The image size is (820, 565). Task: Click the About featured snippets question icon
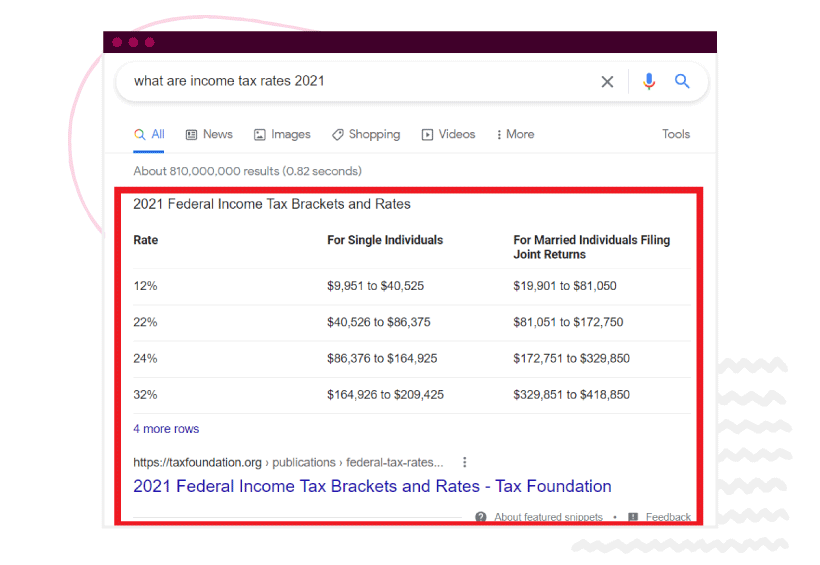pyautogui.click(x=481, y=517)
